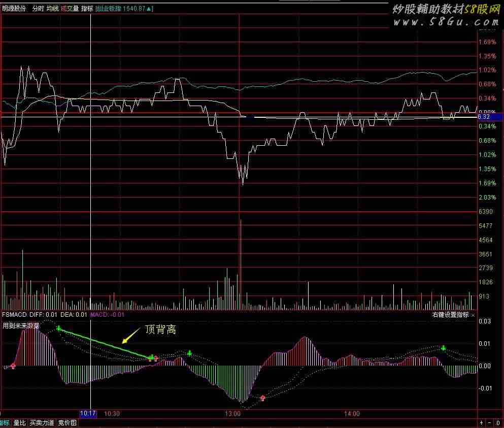Click the 0 reset button at bottom right
This screenshot has height=428, width=504.
tap(498, 422)
